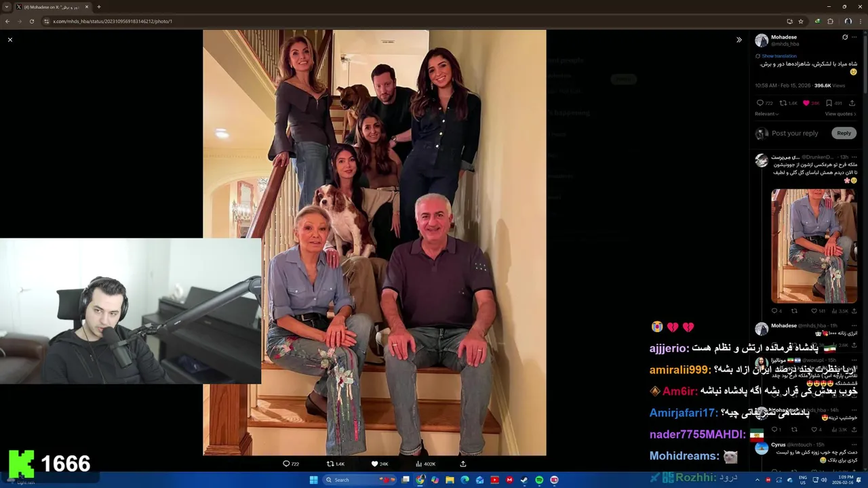Unlike the post via the pink heart in sidebar
Screen dimensions: 868x488
click(806, 103)
